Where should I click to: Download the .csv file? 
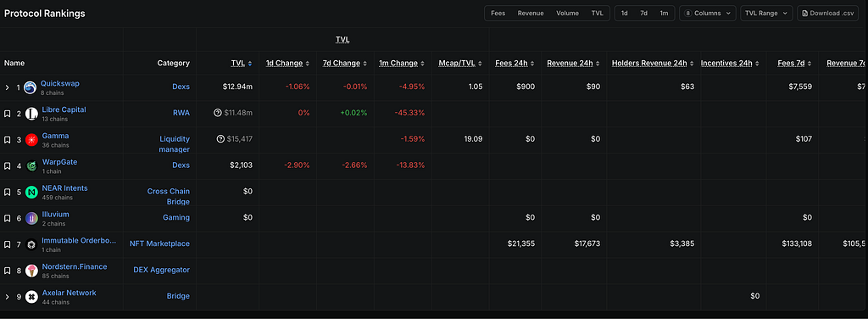[x=827, y=14]
